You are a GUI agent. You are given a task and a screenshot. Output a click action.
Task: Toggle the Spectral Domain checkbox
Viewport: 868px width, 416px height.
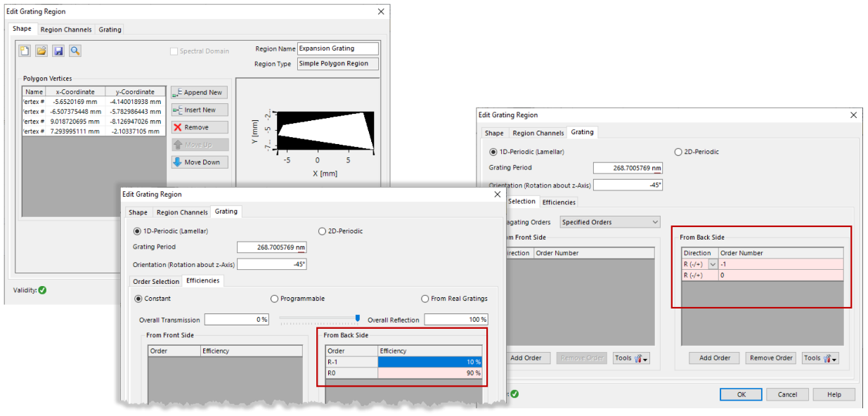click(x=174, y=51)
